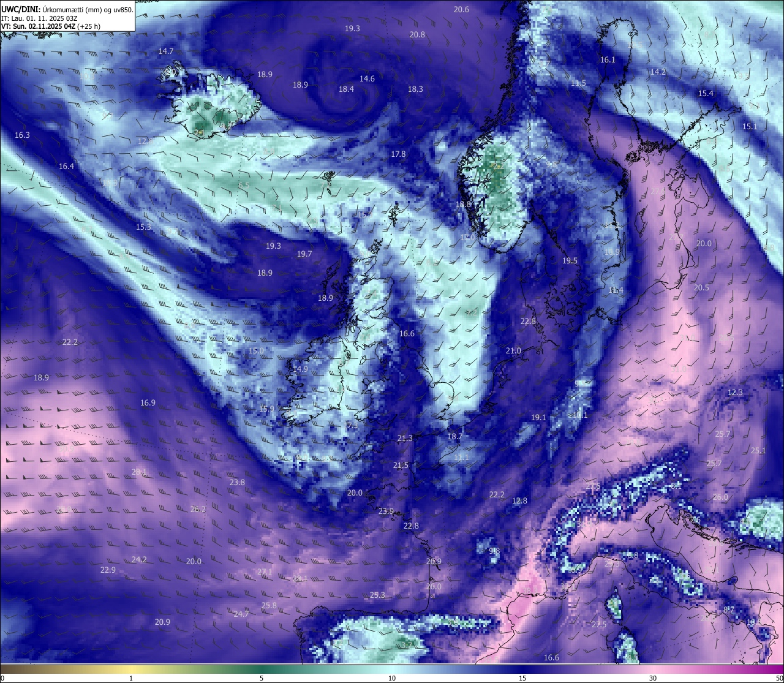Click the map value 26.9

434,561
